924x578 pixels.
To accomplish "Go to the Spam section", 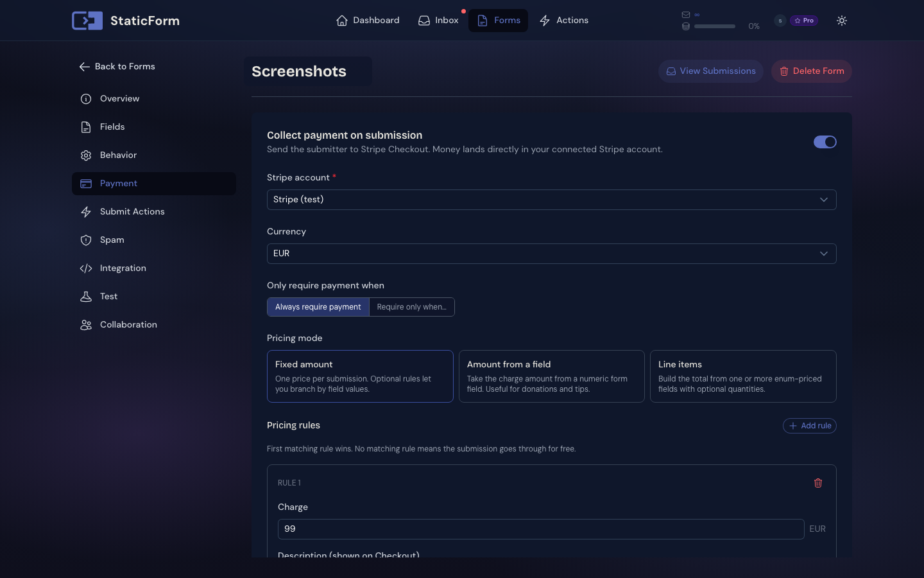I will click(x=154, y=240).
